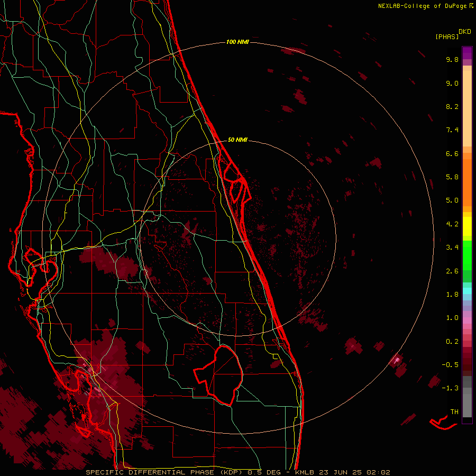Pick the bright green band of the color bar
This screenshot has height=476, width=476.
point(467,255)
